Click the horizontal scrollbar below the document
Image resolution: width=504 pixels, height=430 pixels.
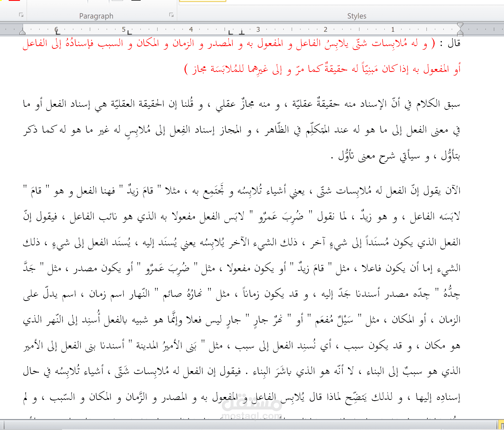click(250, 424)
